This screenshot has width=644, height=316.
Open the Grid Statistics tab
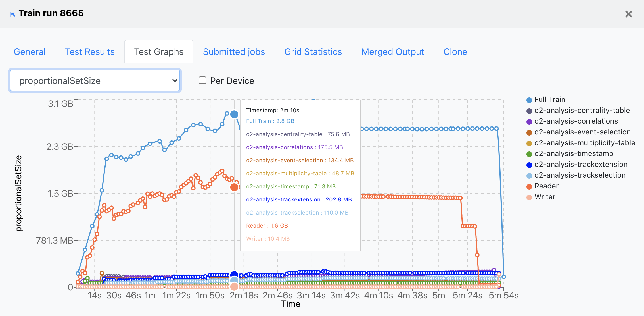click(313, 52)
